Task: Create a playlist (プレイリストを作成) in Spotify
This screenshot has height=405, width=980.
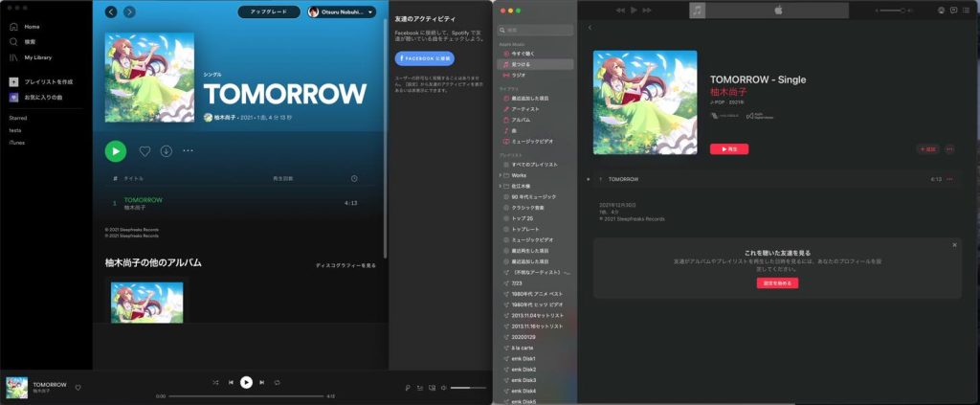Action: click(x=40, y=82)
